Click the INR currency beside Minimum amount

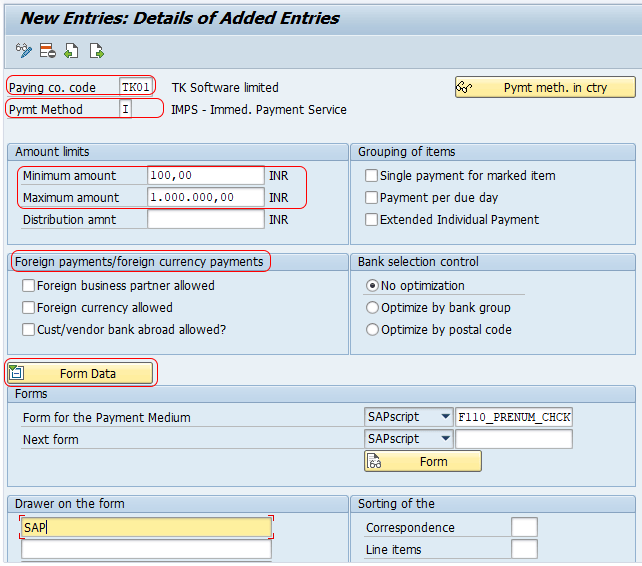pyautogui.click(x=278, y=176)
